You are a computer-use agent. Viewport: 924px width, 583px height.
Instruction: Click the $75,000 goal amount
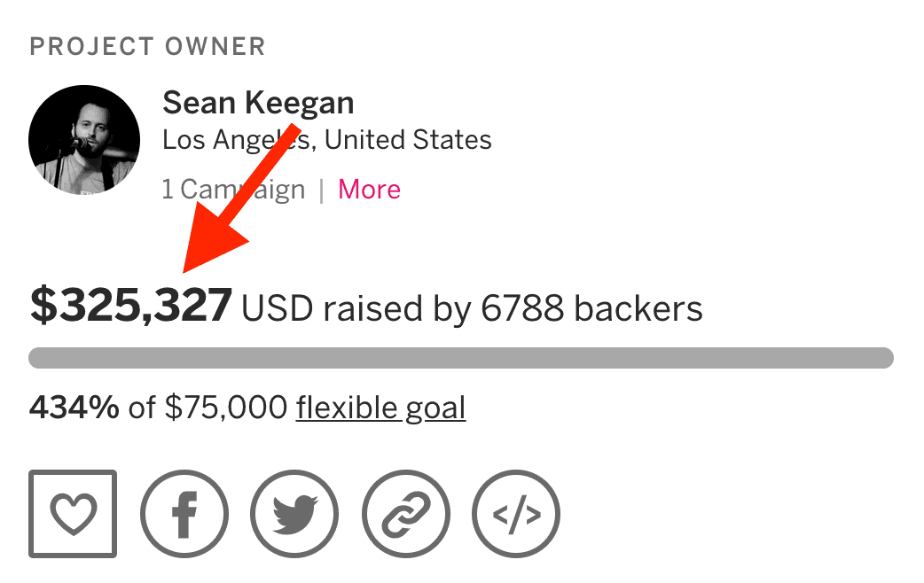tap(226, 408)
